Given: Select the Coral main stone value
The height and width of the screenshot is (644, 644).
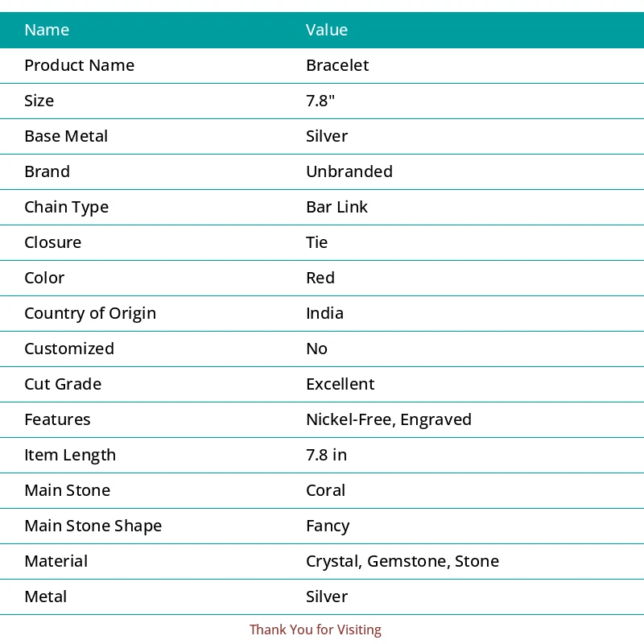Looking at the screenshot, I should [325, 490].
